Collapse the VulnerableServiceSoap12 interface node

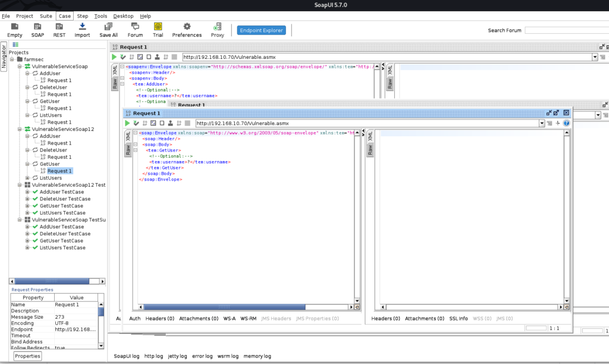click(20, 129)
